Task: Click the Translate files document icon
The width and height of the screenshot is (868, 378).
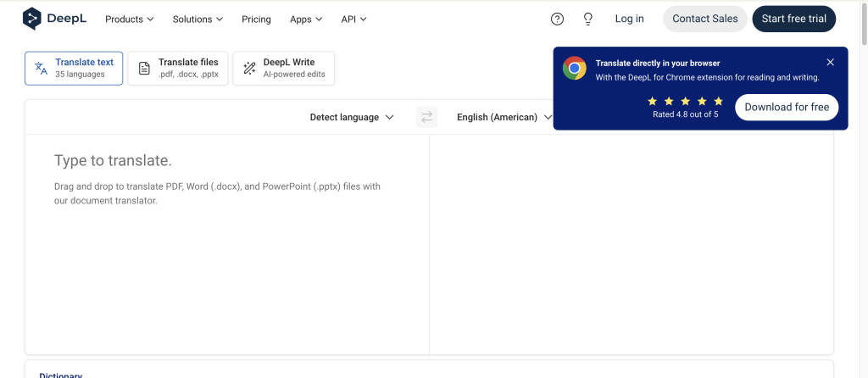Action: (x=144, y=69)
